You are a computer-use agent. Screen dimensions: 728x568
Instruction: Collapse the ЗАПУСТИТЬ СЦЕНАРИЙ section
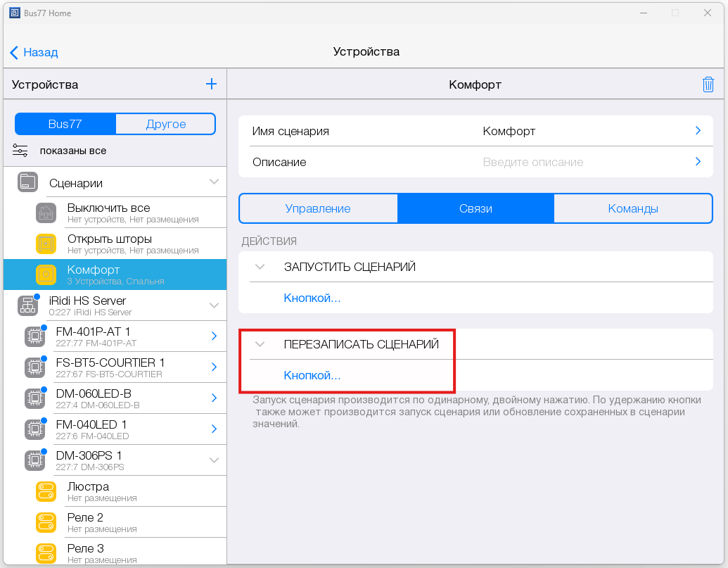260,267
